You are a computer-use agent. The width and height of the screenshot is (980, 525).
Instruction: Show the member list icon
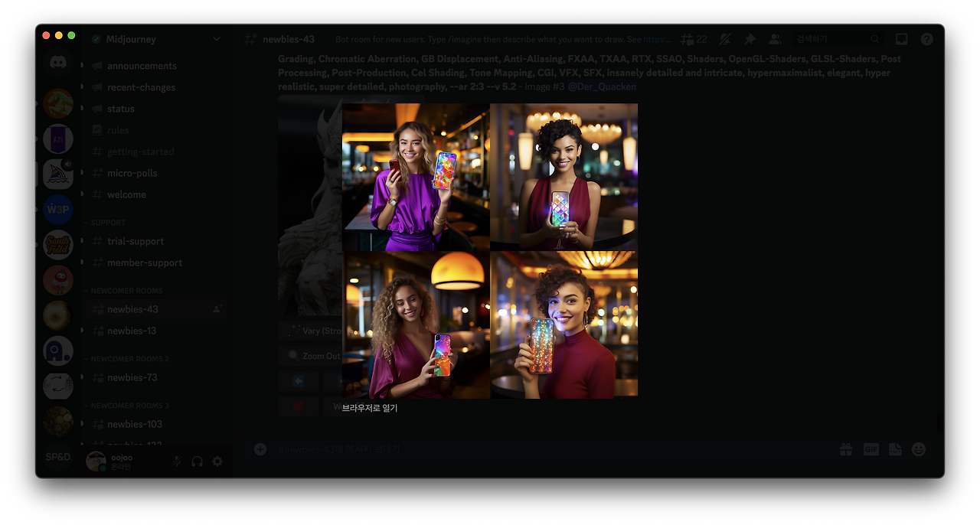pyautogui.click(x=775, y=39)
